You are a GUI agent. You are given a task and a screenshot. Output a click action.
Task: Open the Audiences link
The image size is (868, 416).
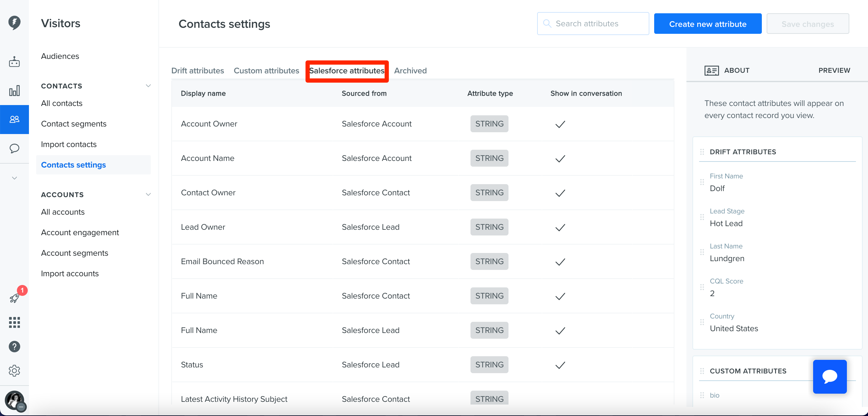[60, 56]
